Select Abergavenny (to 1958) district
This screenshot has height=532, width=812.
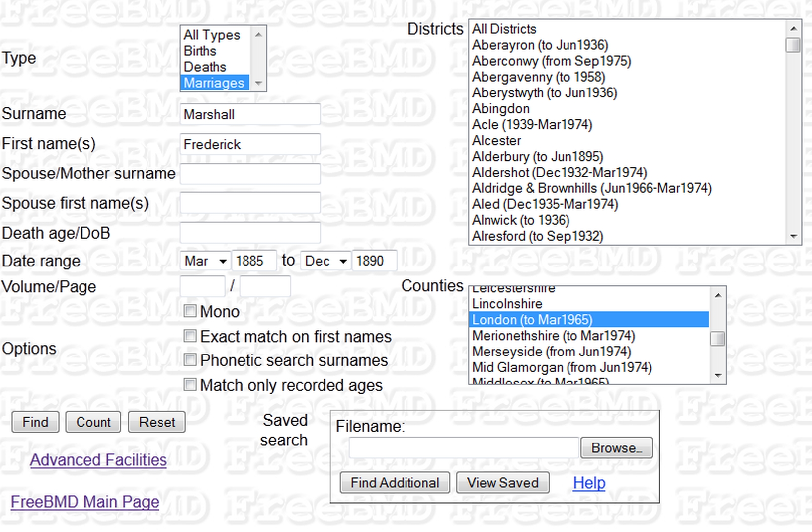click(627, 77)
